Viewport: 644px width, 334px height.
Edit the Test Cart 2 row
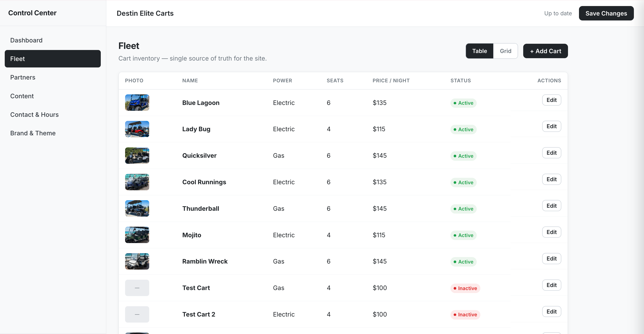pyautogui.click(x=551, y=312)
